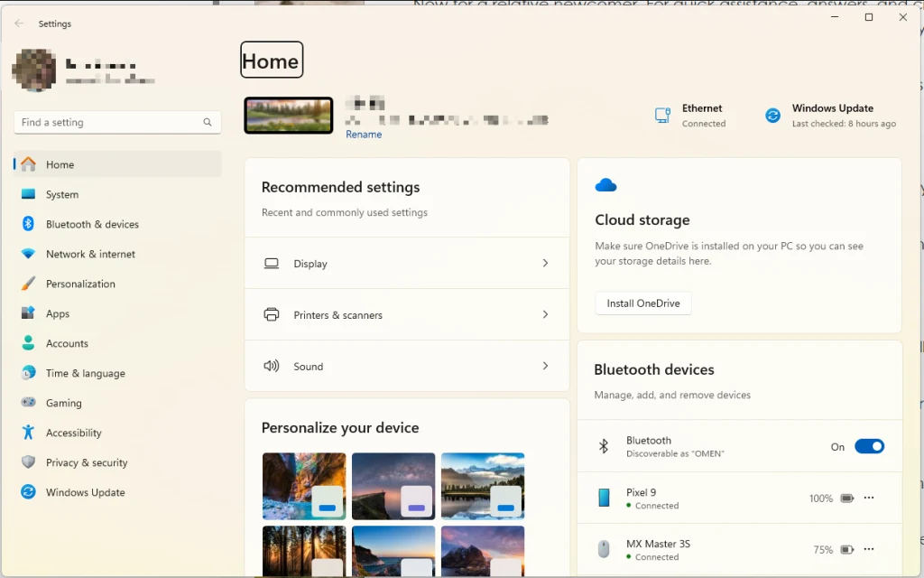Screen dimensions: 924x578
Task: Click the Install OneDrive button
Action: pos(643,303)
